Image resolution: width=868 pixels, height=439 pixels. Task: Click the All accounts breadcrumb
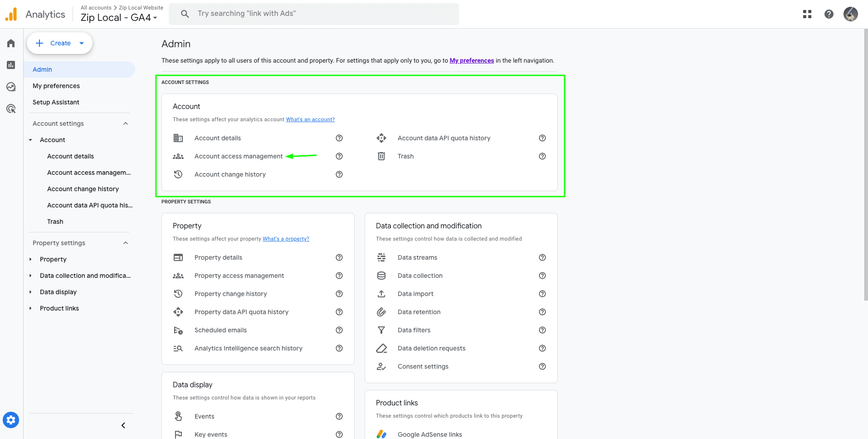click(x=96, y=8)
